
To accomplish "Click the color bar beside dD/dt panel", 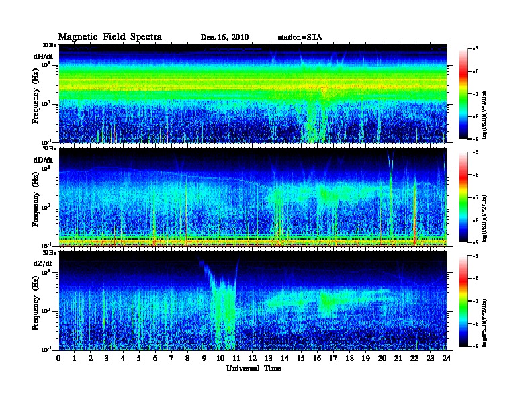I will coord(463,197).
